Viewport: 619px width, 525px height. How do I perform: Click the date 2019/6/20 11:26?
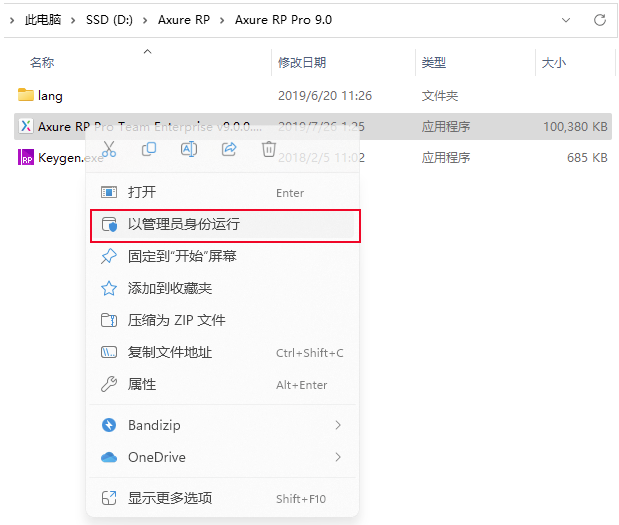click(325, 96)
